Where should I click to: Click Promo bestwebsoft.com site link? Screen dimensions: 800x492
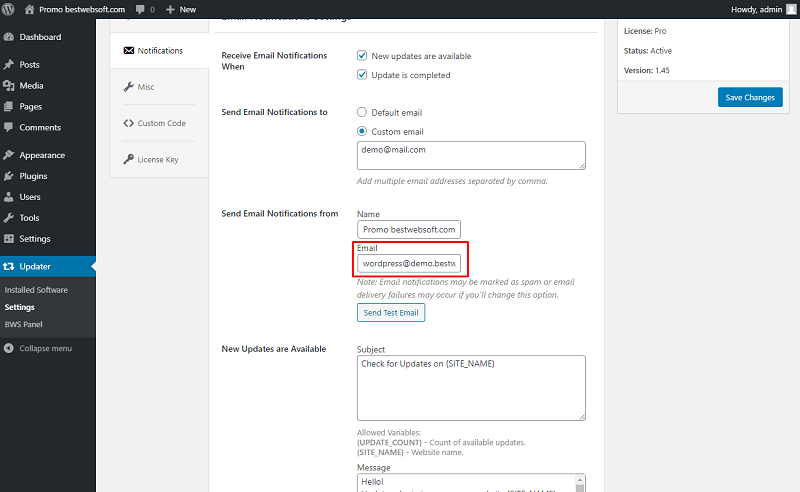click(82, 9)
